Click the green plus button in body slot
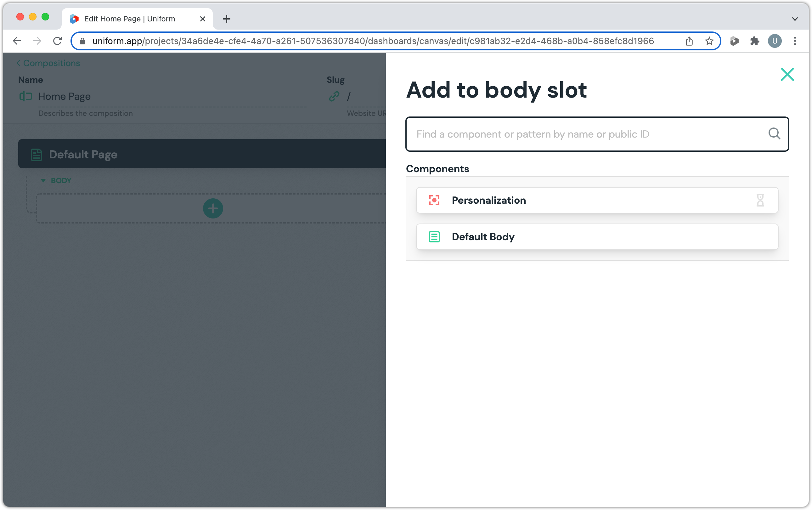This screenshot has width=812, height=510. click(x=213, y=208)
